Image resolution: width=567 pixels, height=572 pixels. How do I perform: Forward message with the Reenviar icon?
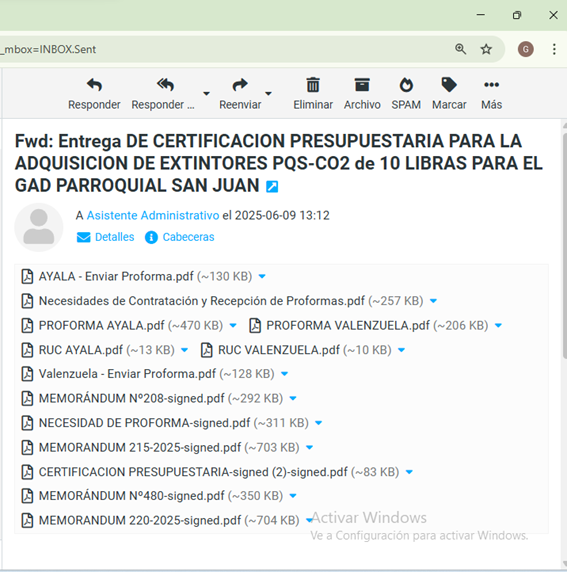(x=240, y=85)
